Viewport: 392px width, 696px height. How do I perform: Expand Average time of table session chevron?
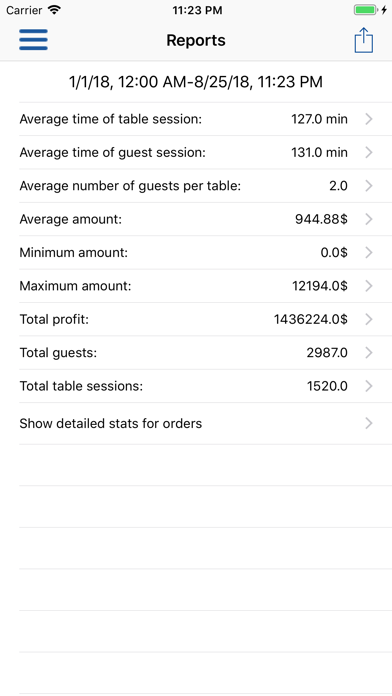(x=368, y=119)
